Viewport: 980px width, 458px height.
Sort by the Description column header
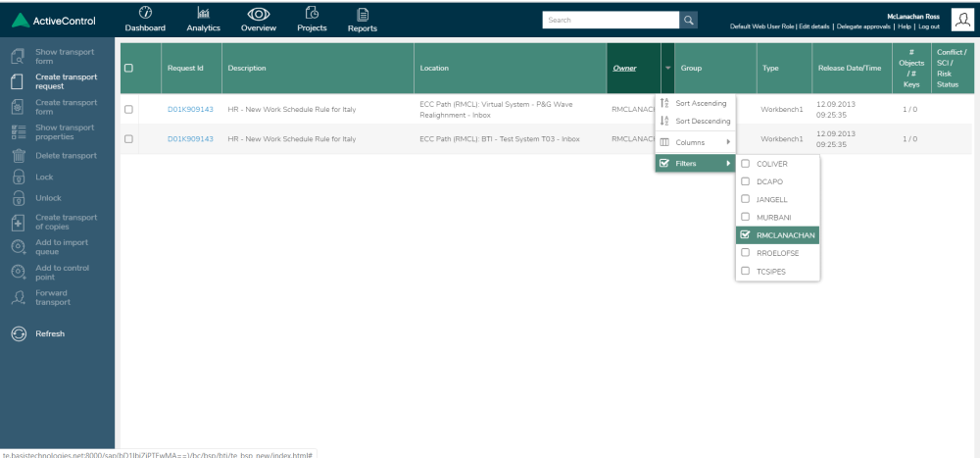pyautogui.click(x=318, y=69)
